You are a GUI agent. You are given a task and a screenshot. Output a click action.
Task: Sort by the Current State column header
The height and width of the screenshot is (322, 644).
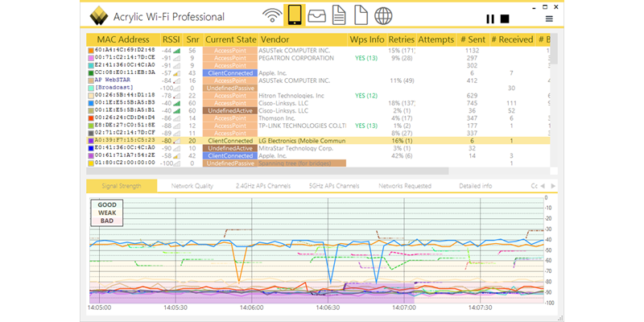pos(231,39)
